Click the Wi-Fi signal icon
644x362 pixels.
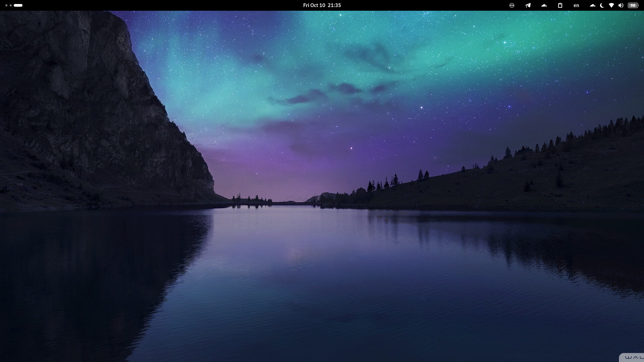tap(611, 5)
